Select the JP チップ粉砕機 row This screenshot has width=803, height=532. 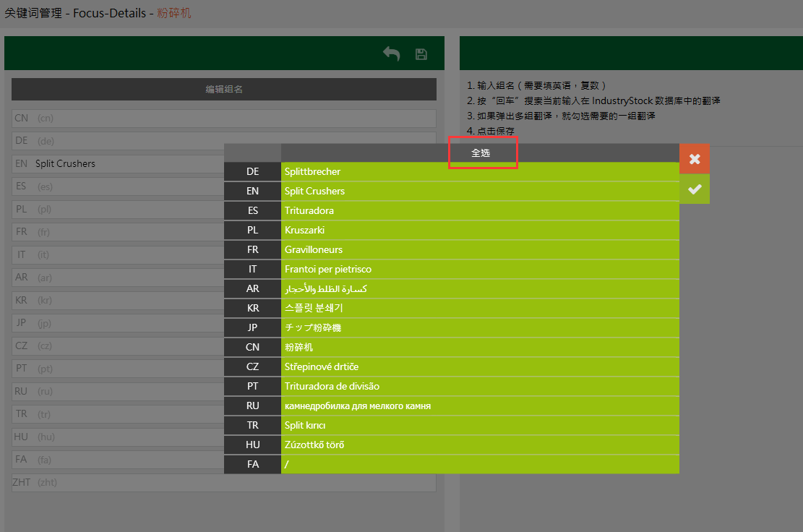point(480,328)
